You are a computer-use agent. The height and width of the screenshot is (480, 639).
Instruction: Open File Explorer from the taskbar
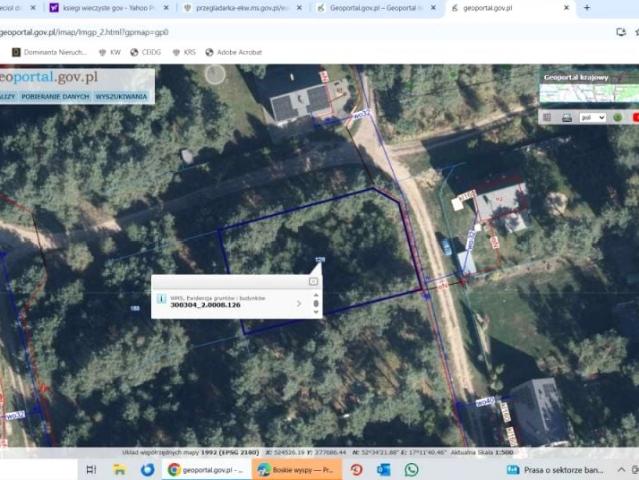point(119,470)
